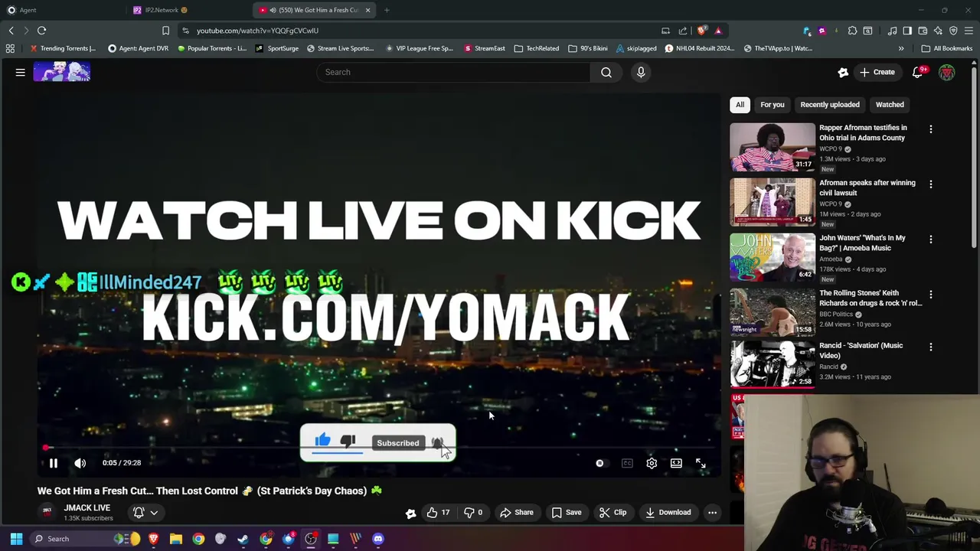
Task: Open Rancid Salvation music video thumbnail
Action: coord(773,364)
